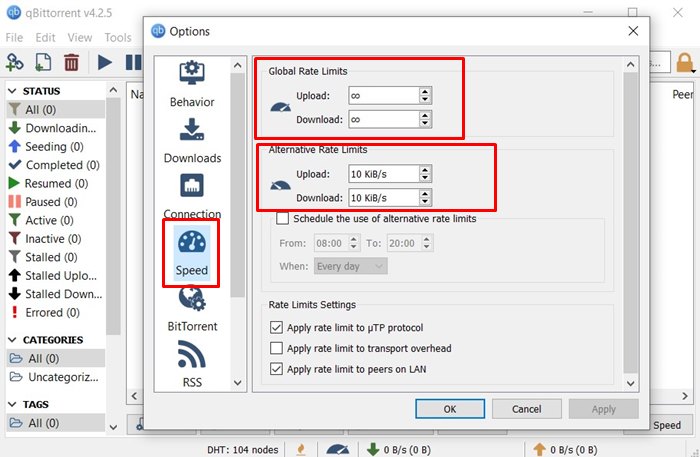Select All (0) under TAGS
This screenshot has width=700, height=457.
point(56,423)
